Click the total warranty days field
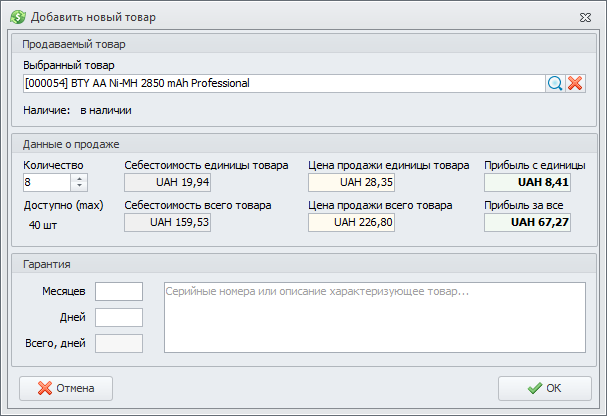607x416 pixels. (x=118, y=343)
